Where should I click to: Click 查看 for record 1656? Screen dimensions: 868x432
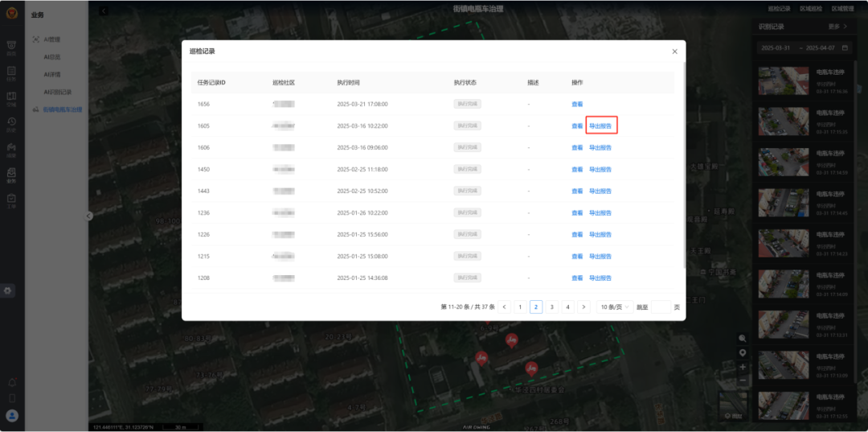576,104
